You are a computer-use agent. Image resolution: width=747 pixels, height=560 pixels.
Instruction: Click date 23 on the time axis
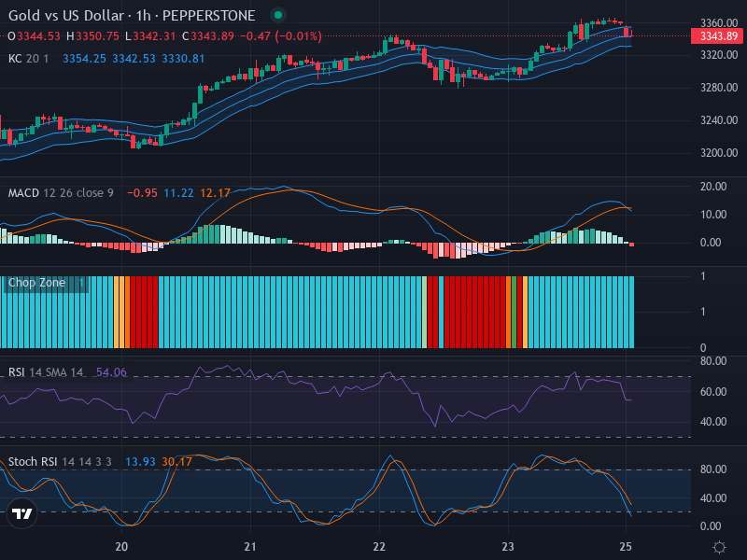pos(508,547)
